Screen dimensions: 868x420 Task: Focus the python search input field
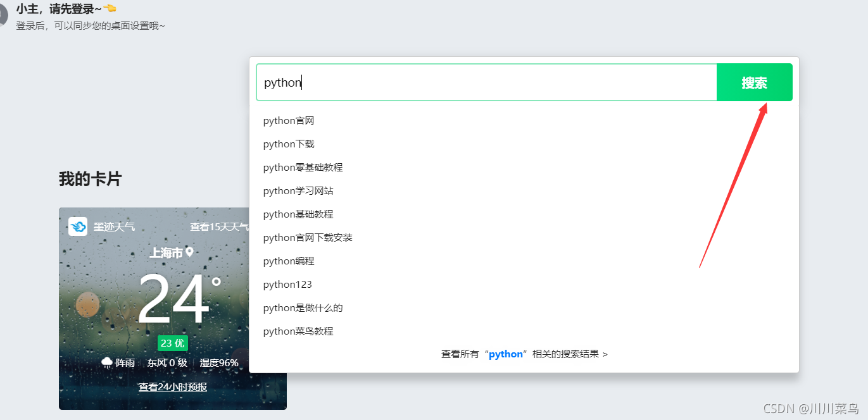(x=486, y=82)
